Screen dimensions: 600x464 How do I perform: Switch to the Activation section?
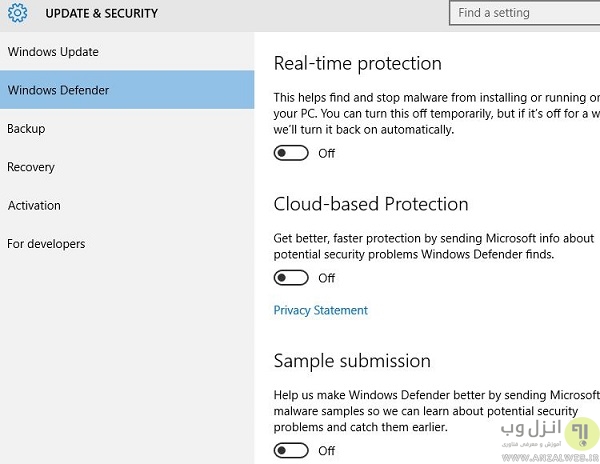(x=34, y=206)
